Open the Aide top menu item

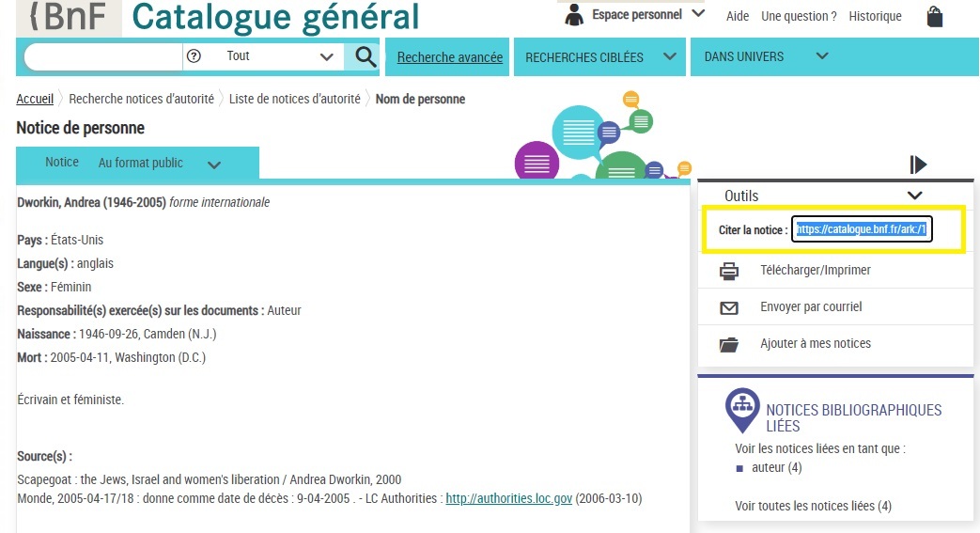tap(738, 16)
